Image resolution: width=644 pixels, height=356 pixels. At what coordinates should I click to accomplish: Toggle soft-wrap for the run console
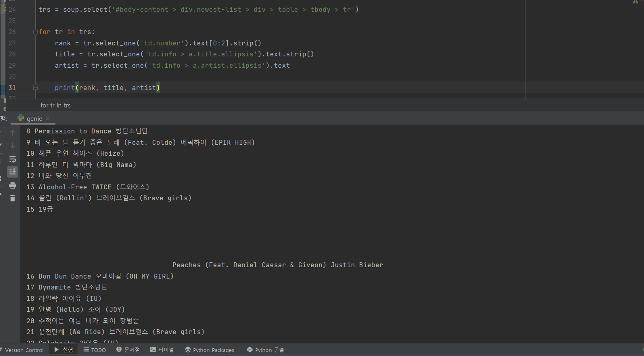pyautogui.click(x=13, y=159)
